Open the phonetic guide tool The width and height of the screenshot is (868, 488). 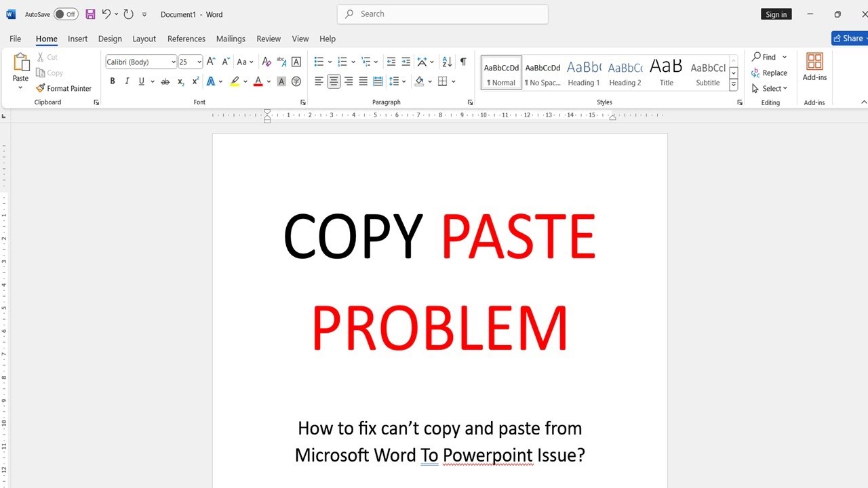(x=281, y=62)
